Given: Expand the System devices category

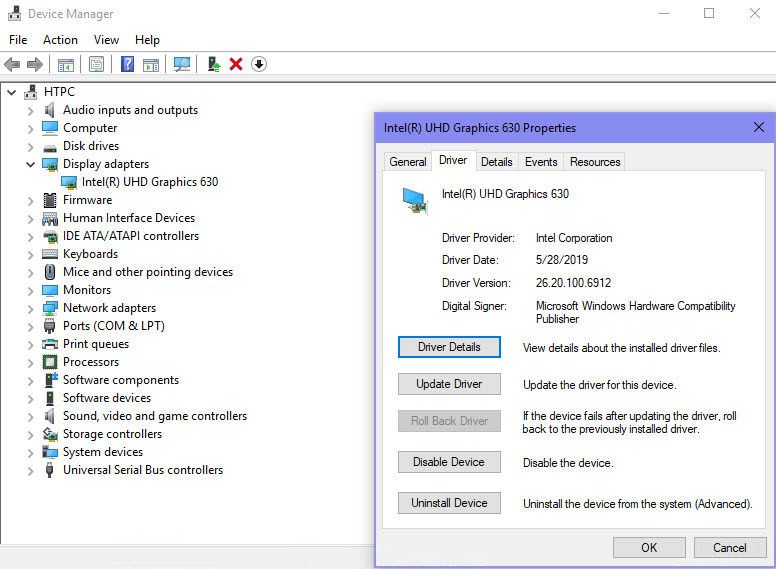Looking at the screenshot, I should pos(31,452).
